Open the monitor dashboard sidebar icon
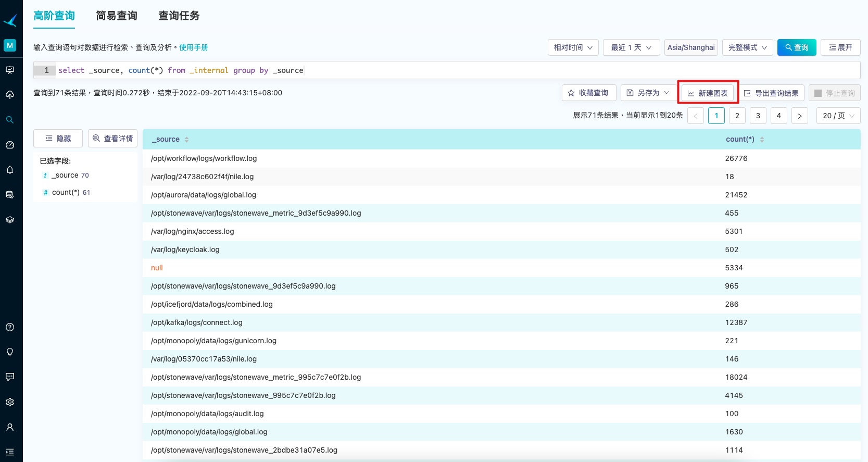868x462 pixels. click(10, 70)
